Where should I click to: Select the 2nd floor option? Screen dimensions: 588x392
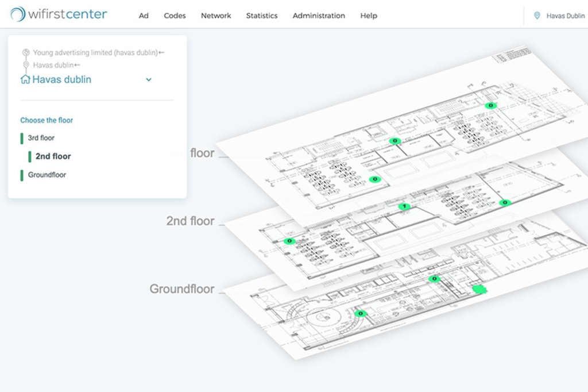coord(53,156)
